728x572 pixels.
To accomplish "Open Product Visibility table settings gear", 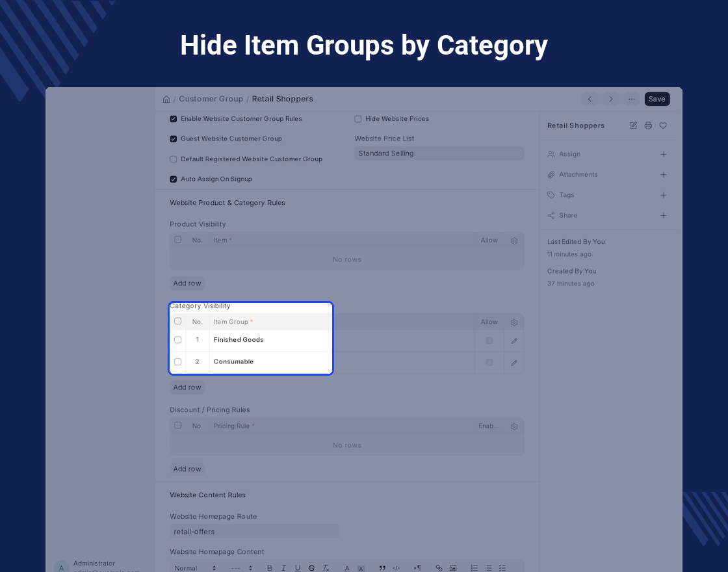I will coord(514,240).
